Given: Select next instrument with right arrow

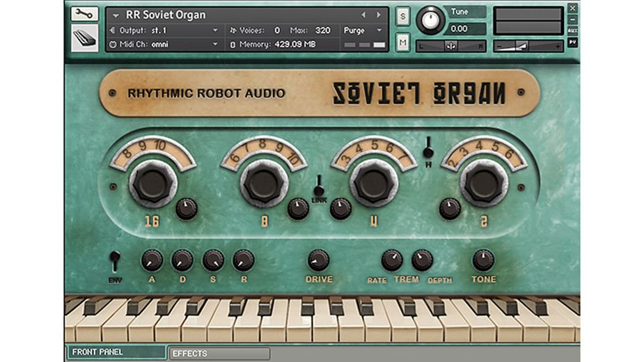Looking at the screenshot, I should tap(378, 15).
